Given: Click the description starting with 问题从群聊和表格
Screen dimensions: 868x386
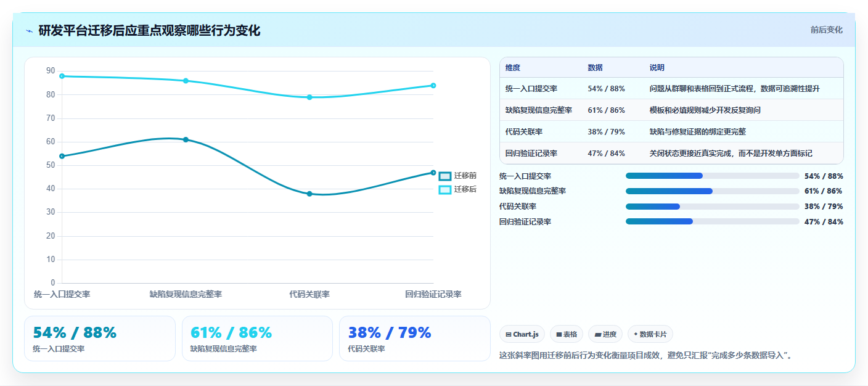Looking at the screenshot, I should coord(735,89).
